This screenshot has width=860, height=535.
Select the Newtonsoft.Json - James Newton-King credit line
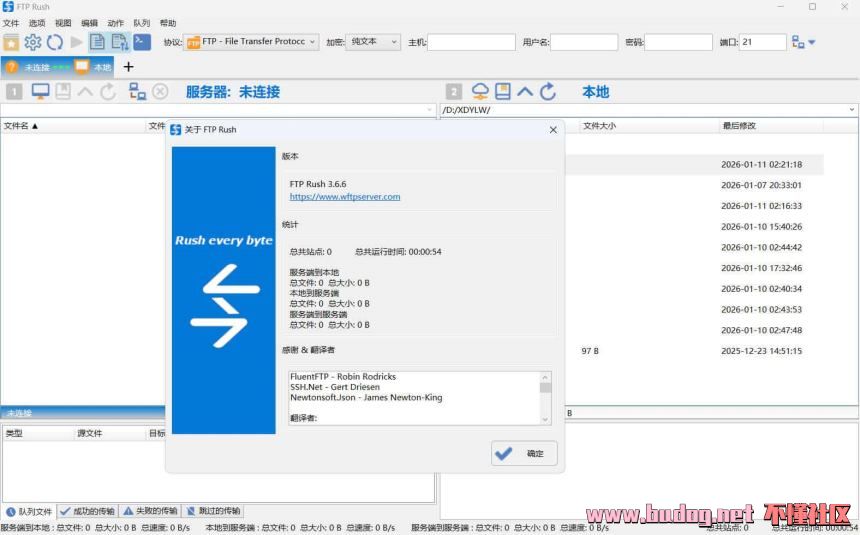pos(366,398)
